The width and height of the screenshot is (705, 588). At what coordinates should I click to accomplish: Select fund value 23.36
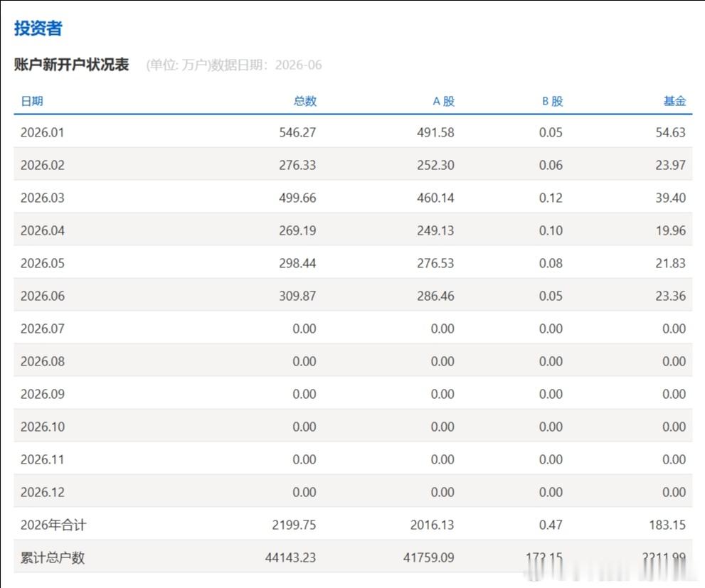670,296
